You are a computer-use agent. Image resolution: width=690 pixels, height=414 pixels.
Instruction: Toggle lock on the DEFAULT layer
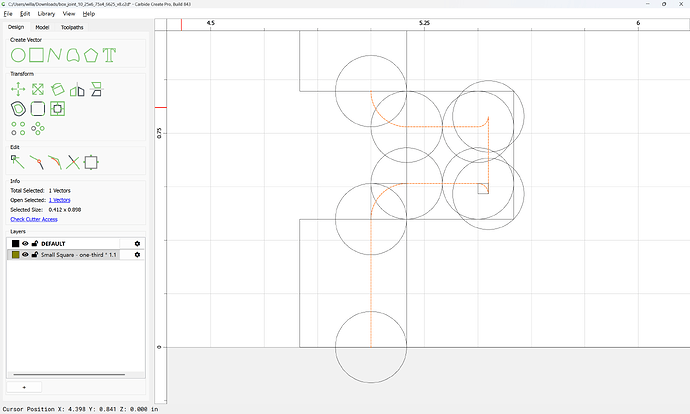pyautogui.click(x=35, y=243)
